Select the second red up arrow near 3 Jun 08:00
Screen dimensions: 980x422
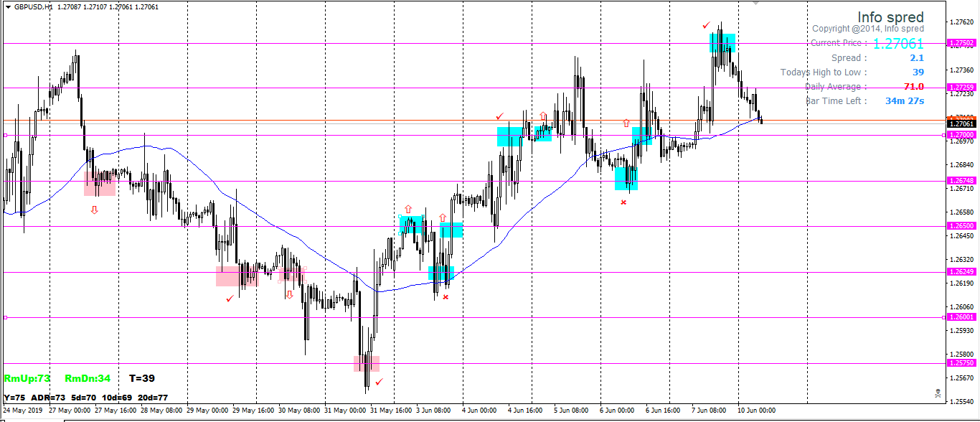[x=443, y=217]
